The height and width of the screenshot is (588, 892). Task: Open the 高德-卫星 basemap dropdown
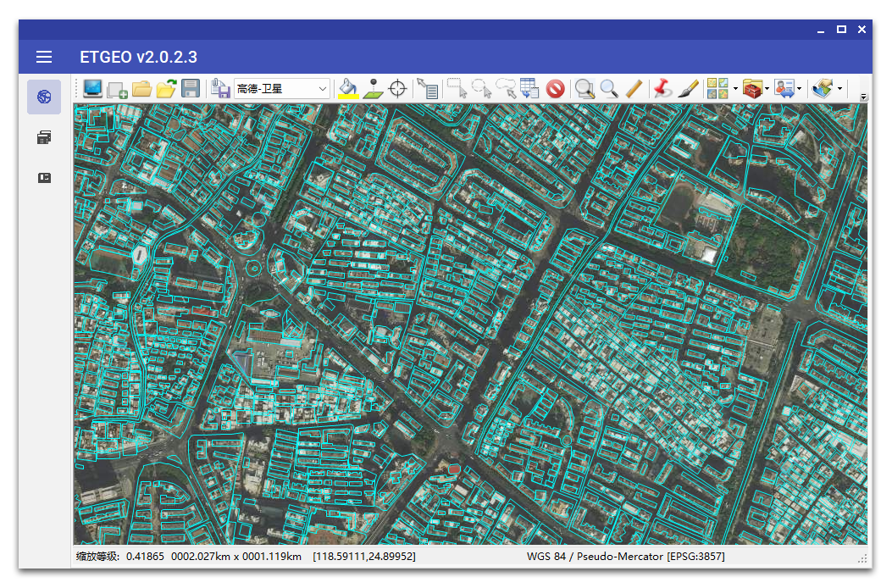[282, 88]
